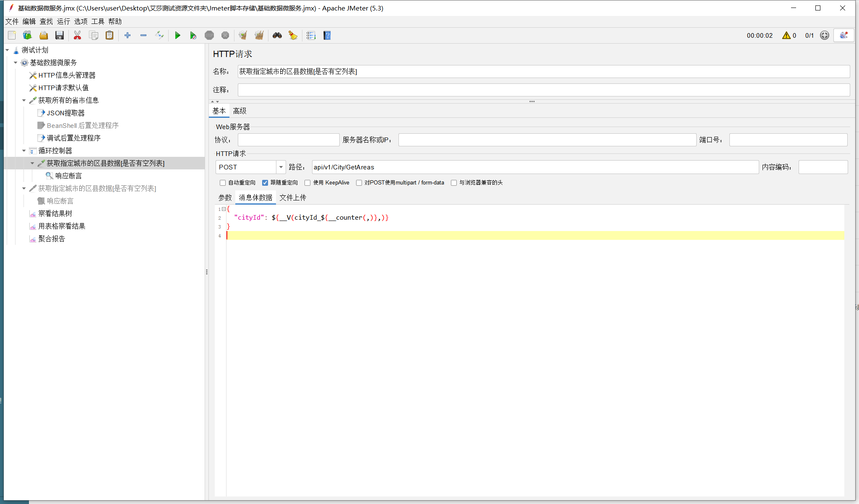
Task: Collapse the 循环控制器 tree node
Action: [24, 151]
